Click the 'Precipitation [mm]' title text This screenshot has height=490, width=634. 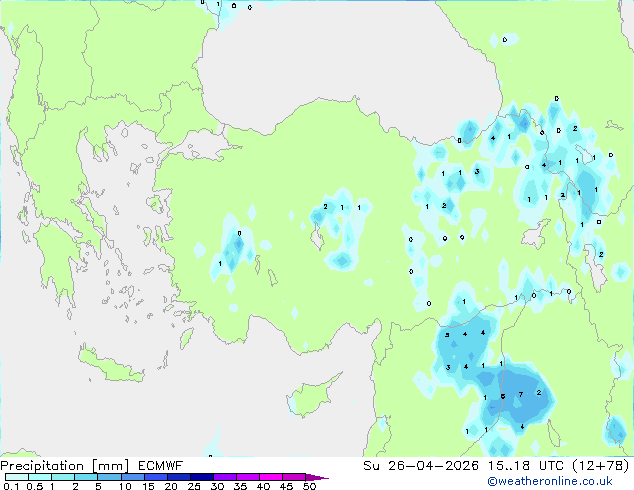pyautogui.click(x=65, y=466)
